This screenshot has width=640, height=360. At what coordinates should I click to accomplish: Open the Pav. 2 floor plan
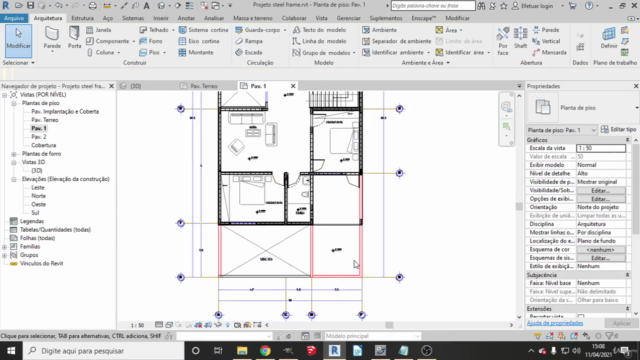coord(39,137)
